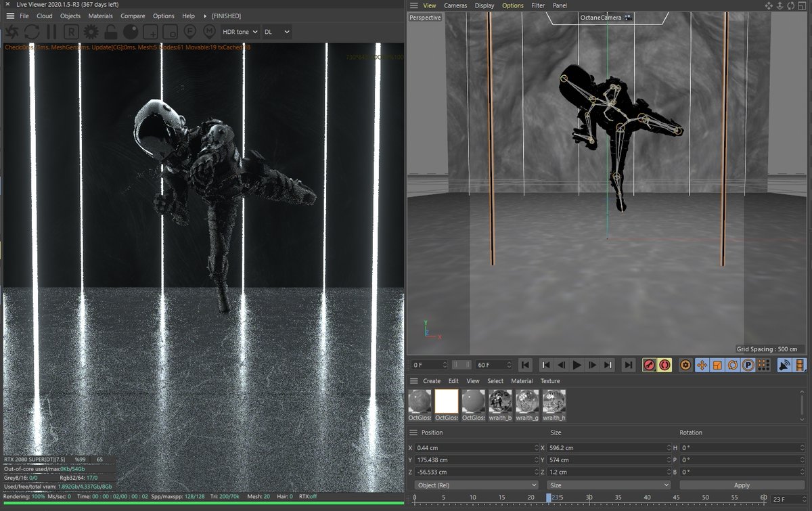Open the Object (Rel) coordinate dropdown
Viewport: 812px width, 511px height.
pos(476,485)
